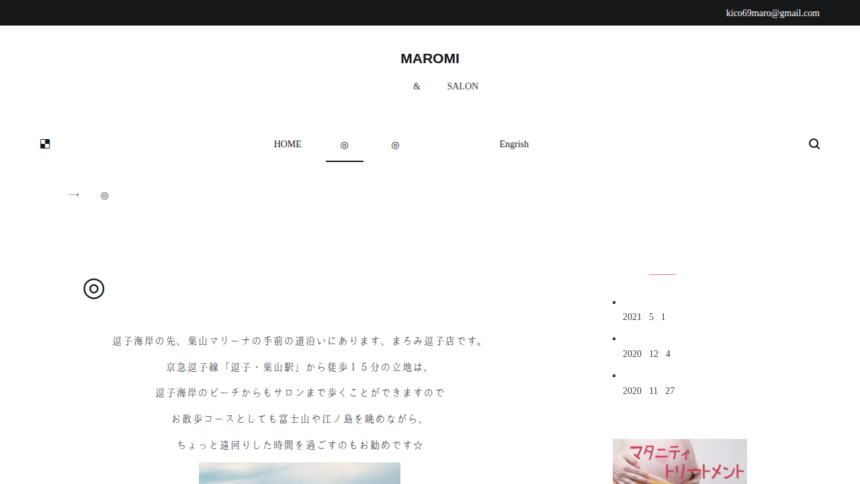This screenshot has width=860, height=484.
Task: Click the MAROMI site title
Action: click(429, 59)
